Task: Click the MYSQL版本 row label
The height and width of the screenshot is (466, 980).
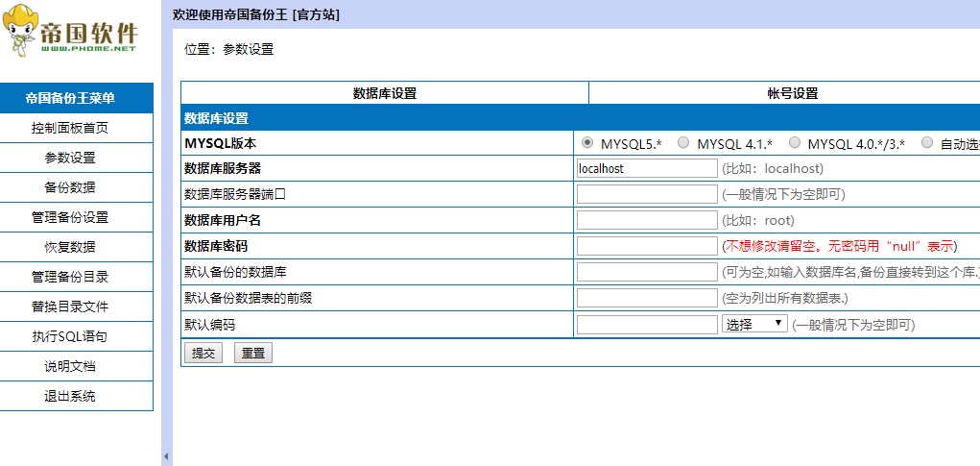Action: pos(220,143)
